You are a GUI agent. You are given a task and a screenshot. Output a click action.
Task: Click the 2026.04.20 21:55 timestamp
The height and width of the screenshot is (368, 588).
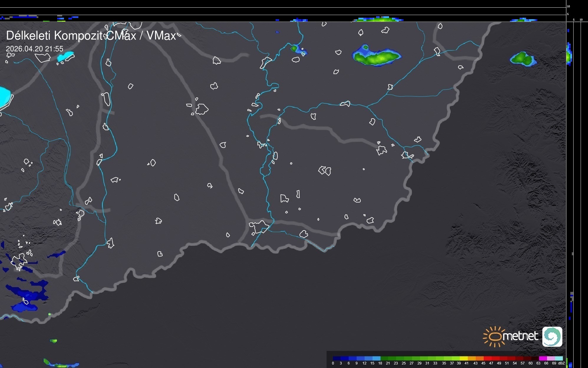pyautogui.click(x=34, y=49)
